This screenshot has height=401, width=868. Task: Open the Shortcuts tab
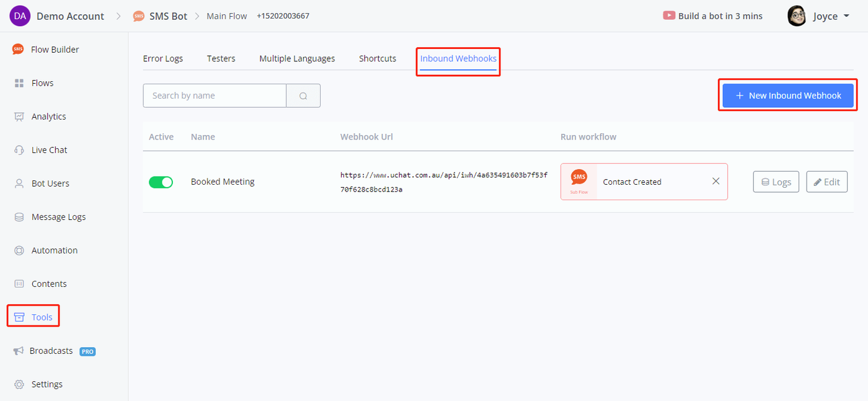[378, 58]
